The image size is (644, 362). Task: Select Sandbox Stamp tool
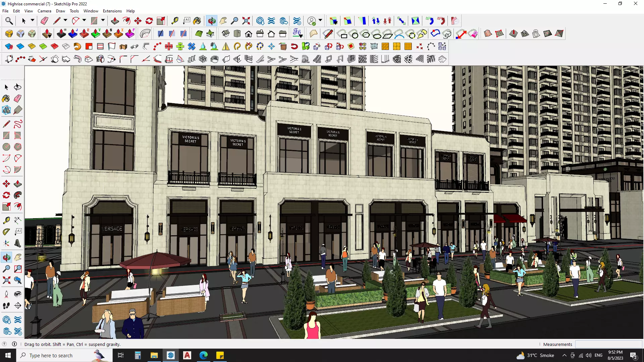pyautogui.click(x=525, y=34)
